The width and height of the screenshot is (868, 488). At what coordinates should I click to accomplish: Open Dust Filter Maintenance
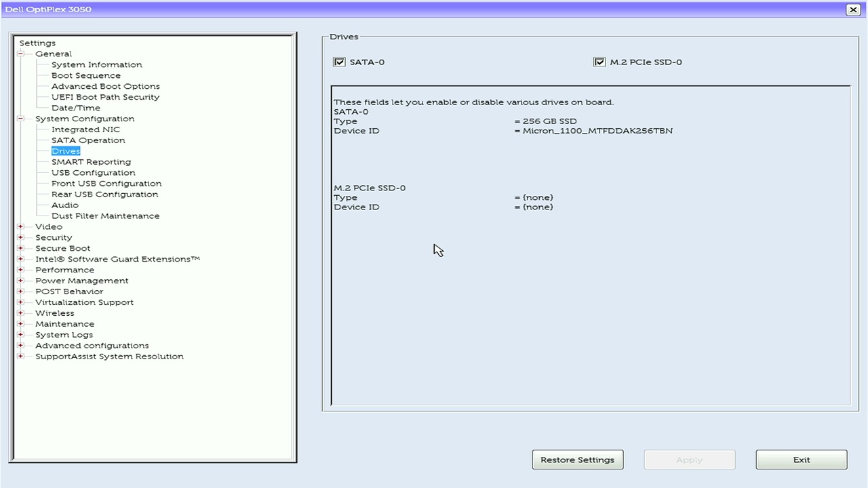106,216
